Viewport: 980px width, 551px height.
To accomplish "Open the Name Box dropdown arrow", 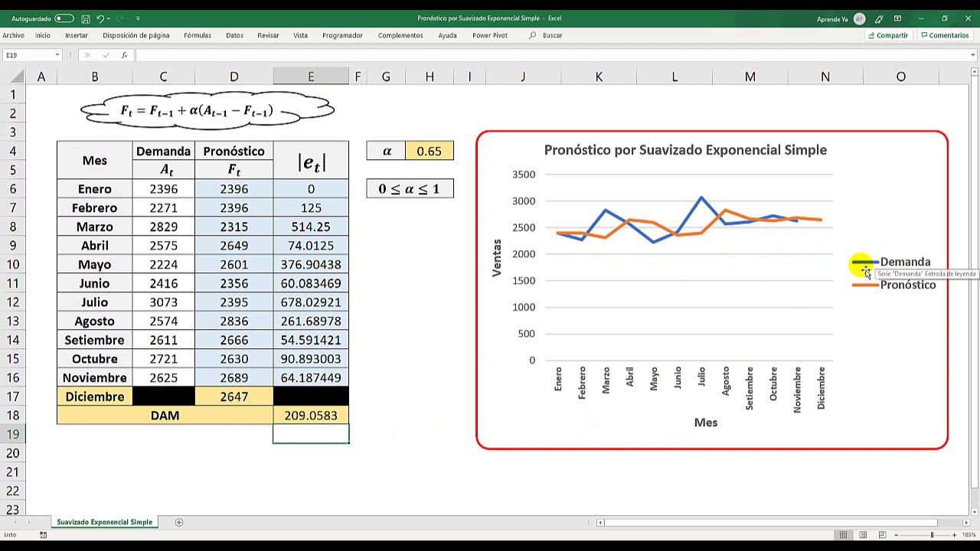I will [x=57, y=55].
